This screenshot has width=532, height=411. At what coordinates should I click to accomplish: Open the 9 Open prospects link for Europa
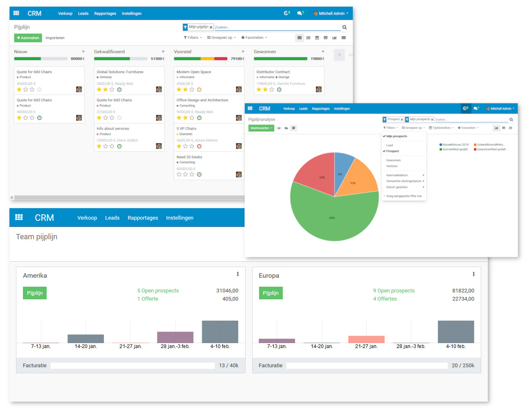(394, 291)
